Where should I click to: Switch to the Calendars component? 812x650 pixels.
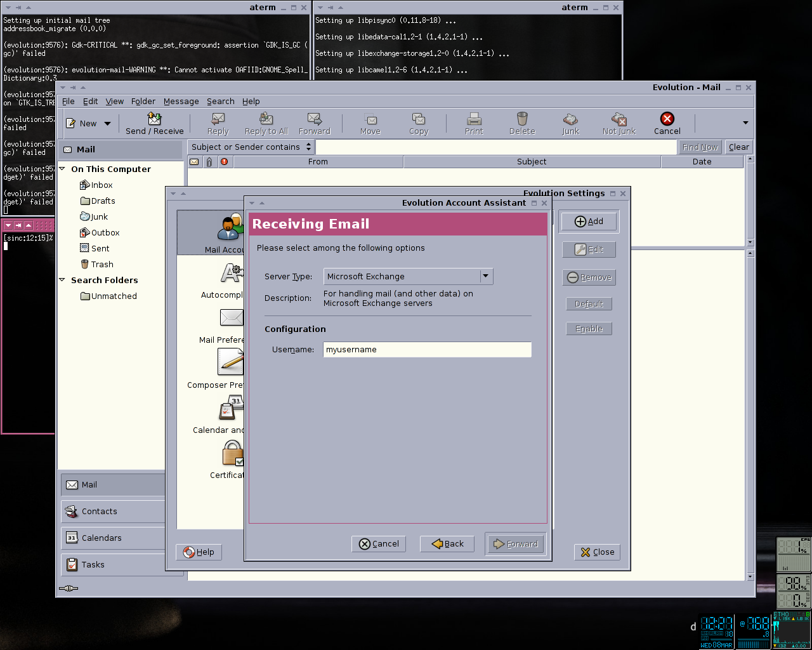(113, 538)
